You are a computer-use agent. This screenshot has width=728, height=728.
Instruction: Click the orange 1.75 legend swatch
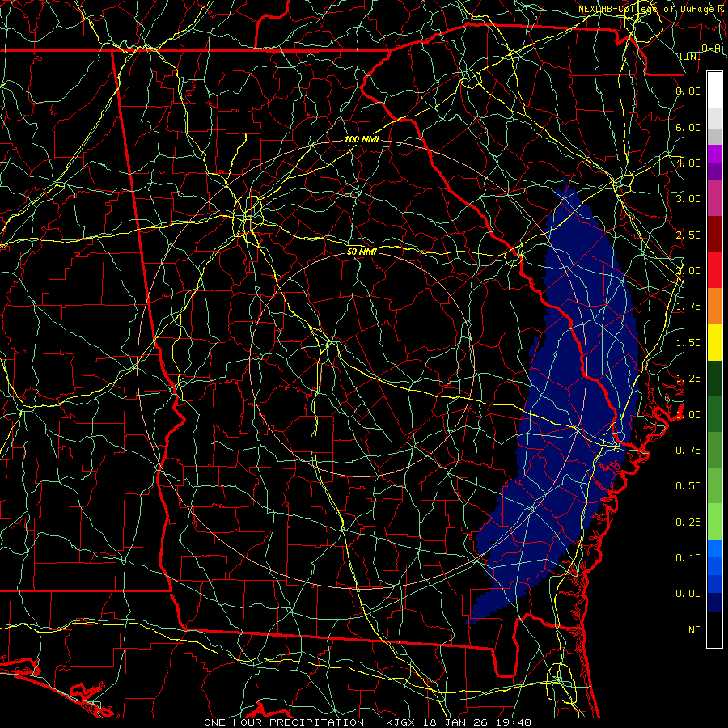pos(714,307)
